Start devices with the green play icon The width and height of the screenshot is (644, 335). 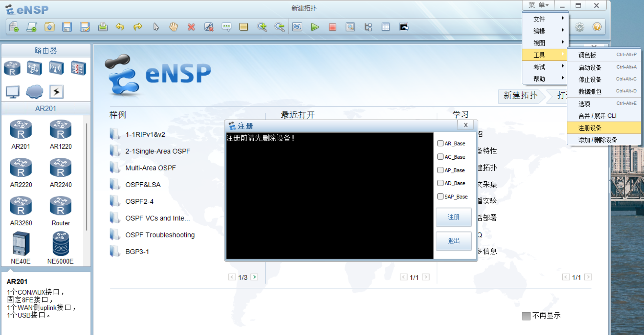315,27
